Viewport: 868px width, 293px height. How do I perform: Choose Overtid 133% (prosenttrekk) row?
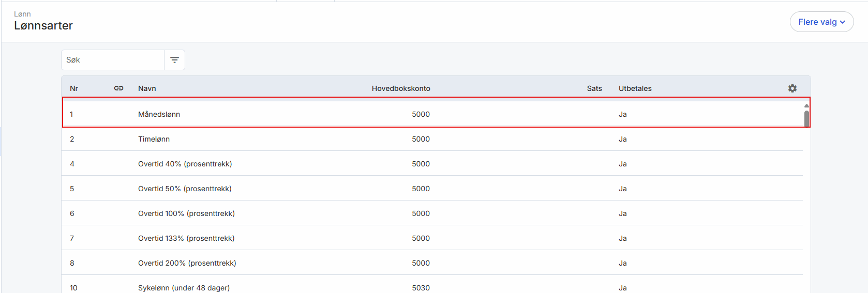(186, 238)
